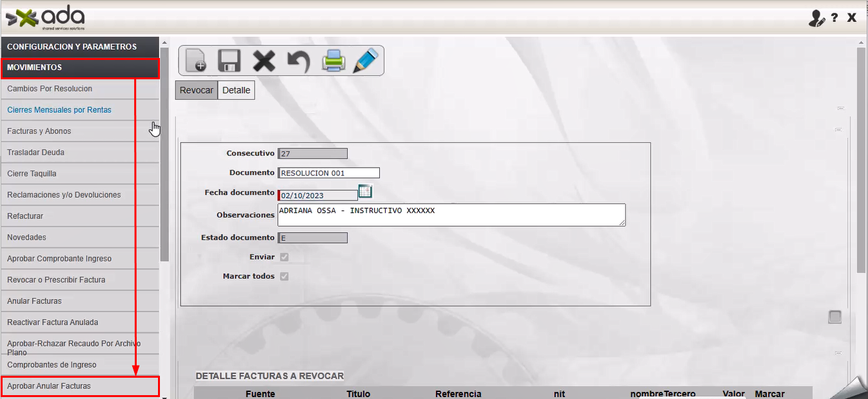
Task: Click the small square checkbox at right edge
Action: 835,316
